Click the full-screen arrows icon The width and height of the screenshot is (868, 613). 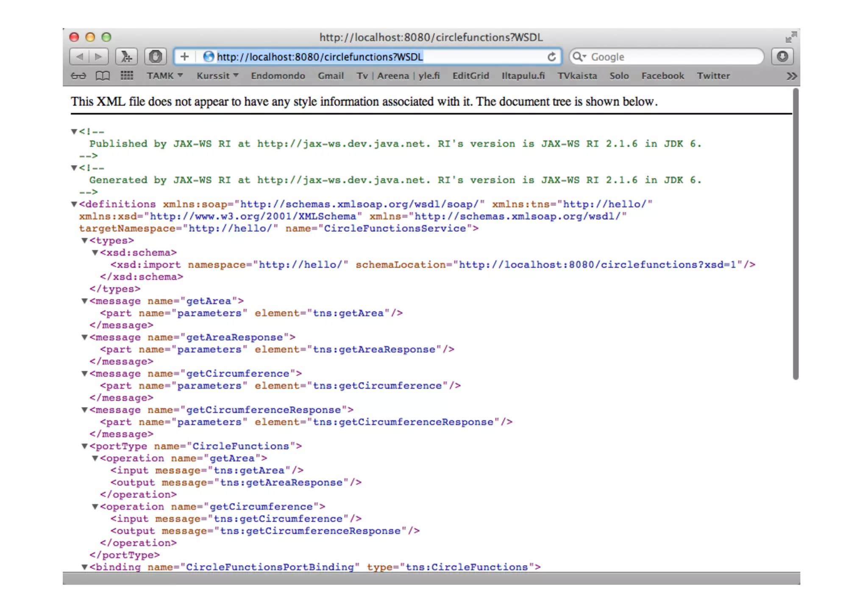(x=790, y=37)
